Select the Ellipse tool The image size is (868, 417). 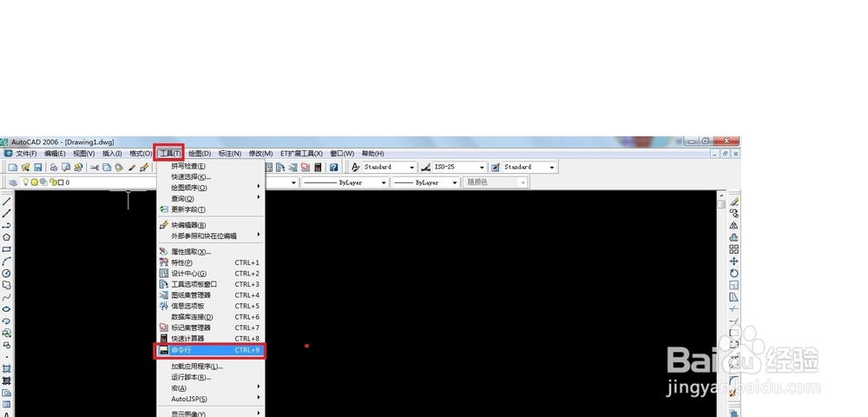[x=7, y=309]
